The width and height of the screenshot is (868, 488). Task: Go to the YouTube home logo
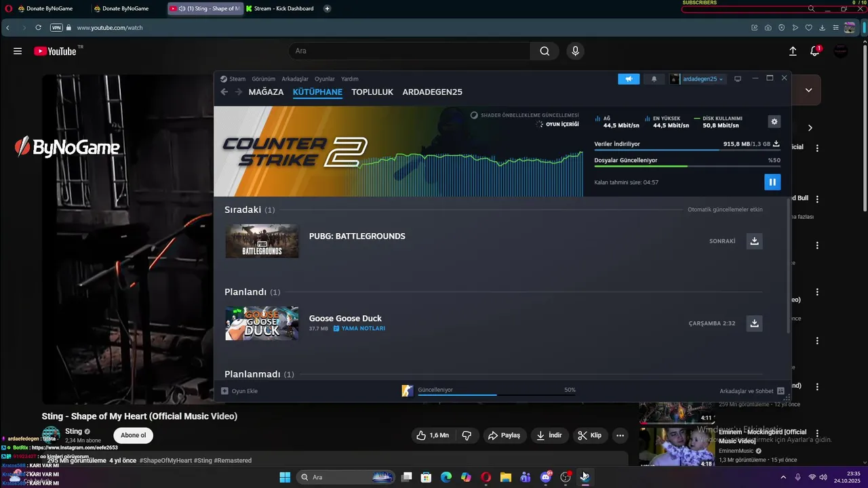55,51
